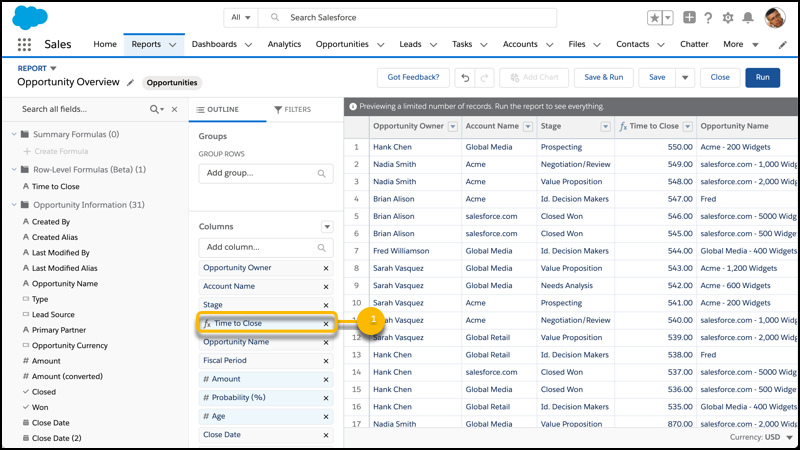Select Time to Close row-level formula

(x=56, y=187)
